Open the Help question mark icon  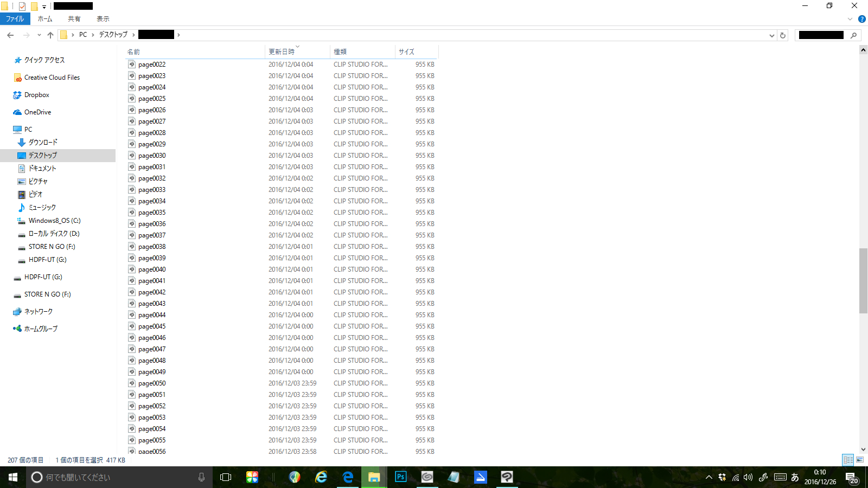(x=861, y=19)
